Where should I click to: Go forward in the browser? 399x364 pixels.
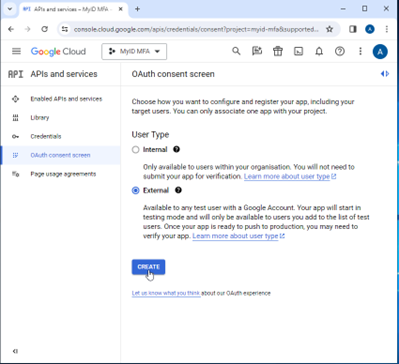pos(28,29)
